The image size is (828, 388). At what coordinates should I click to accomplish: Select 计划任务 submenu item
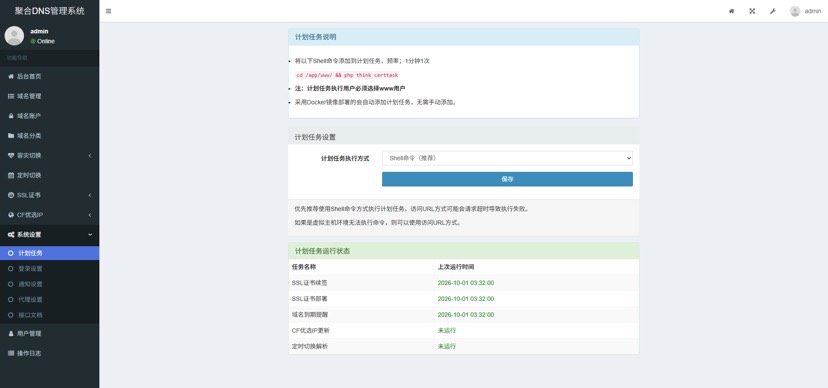50,253
